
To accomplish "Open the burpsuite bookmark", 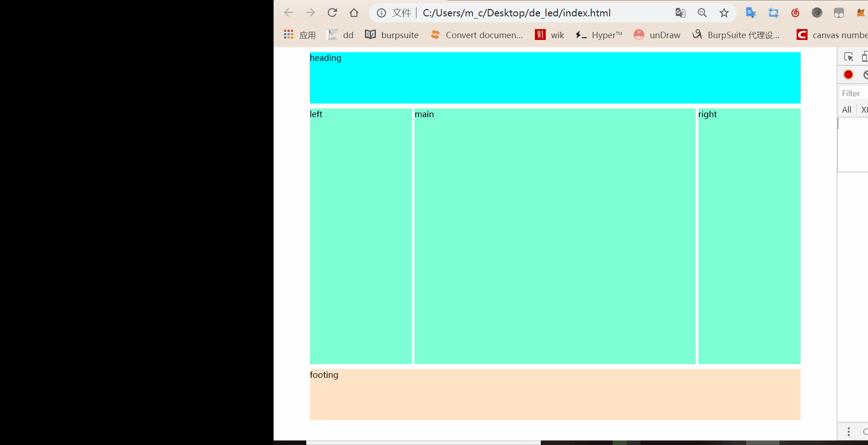I will pyautogui.click(x=392, y=35).
